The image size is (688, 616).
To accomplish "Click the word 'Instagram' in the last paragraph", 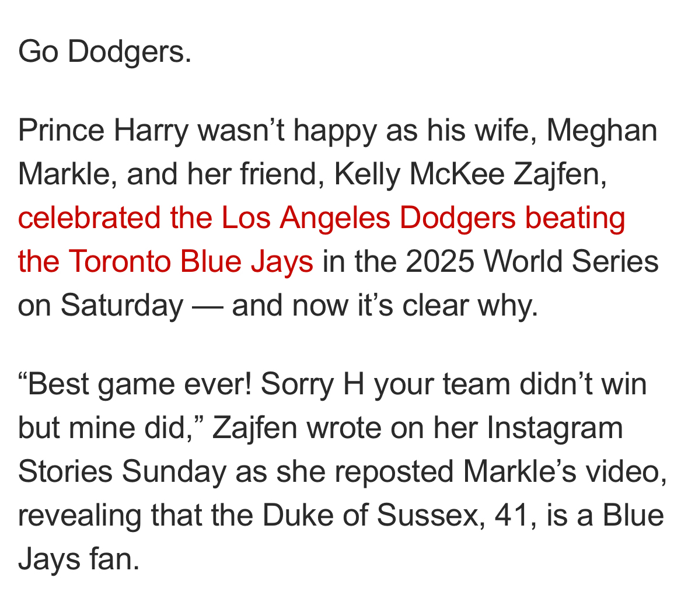I will (555, 428).
